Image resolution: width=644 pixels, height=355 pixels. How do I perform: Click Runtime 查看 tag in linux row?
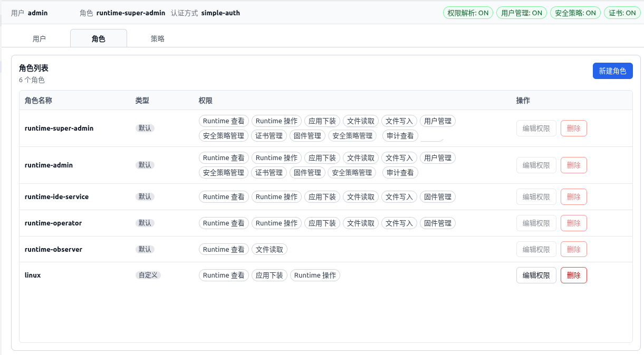tap(224, 275)
